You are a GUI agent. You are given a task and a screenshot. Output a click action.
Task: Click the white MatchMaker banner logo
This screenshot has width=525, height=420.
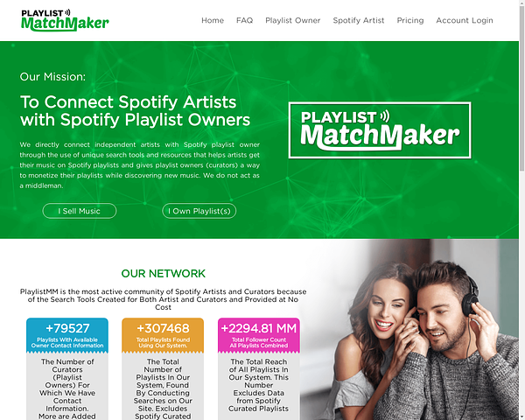(380, 130)
